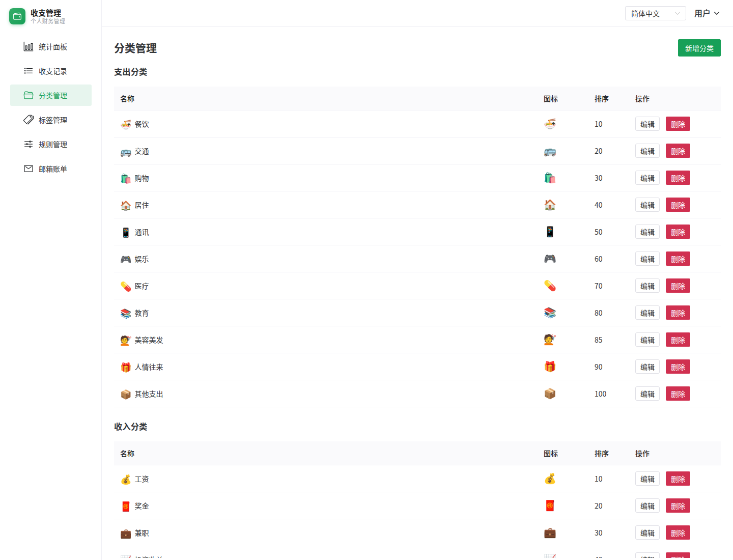Image resolution: width=733 pixels, height=560 pixels.
Task: Delete the 购物 category
Action: click(678, 178)
